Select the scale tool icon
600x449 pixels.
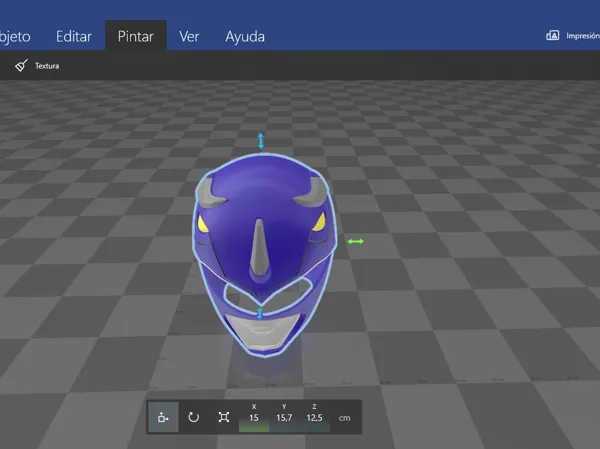pyautogui.click(x=223, y=417)
